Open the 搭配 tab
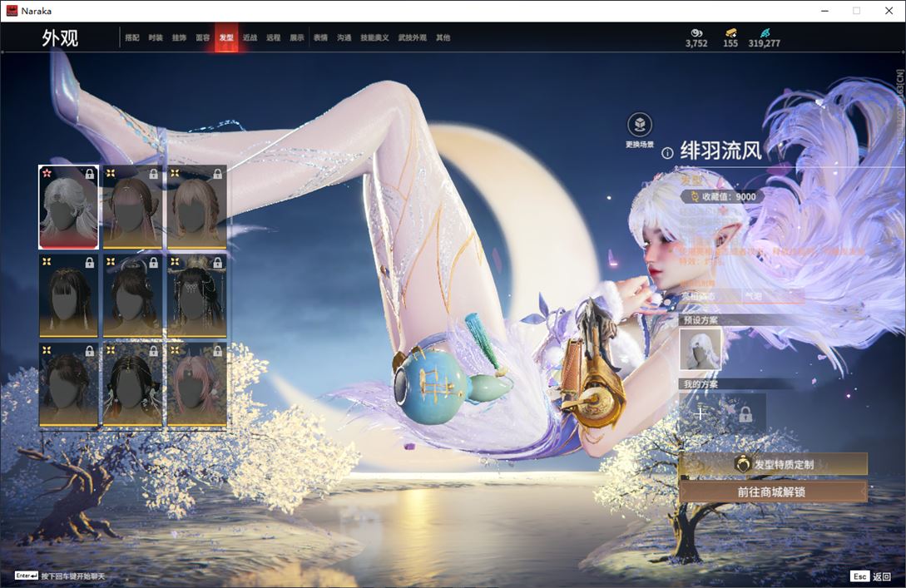The image size is (906, 588). coord(132,37)
